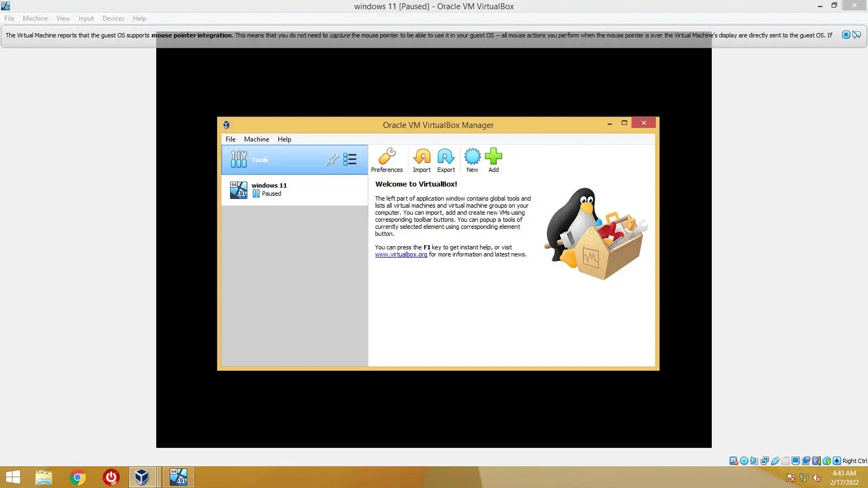This screenshot has width=868, height=488.
Task: Click the Paused status text of windows 11
Action: tap(271, 194)
